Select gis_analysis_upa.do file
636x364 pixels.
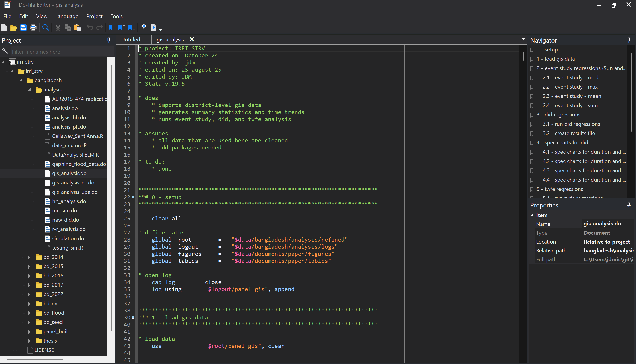tap(75, 192)
